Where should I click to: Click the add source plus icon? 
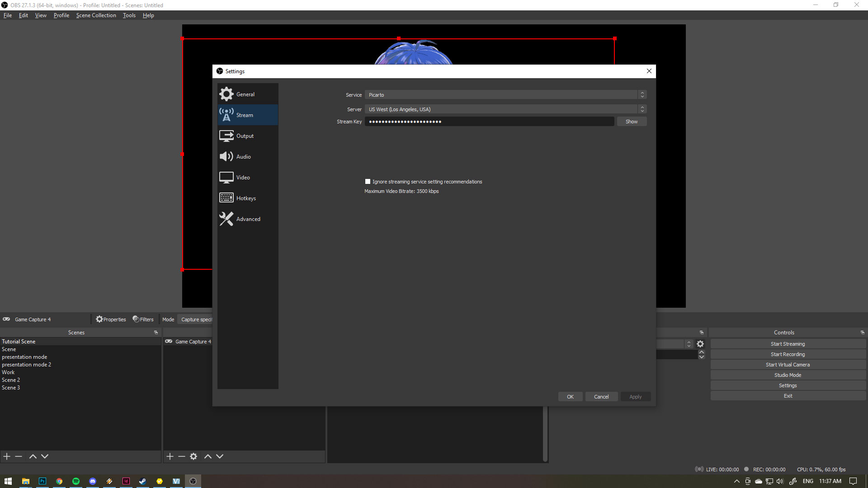click(x=170, y=456)
